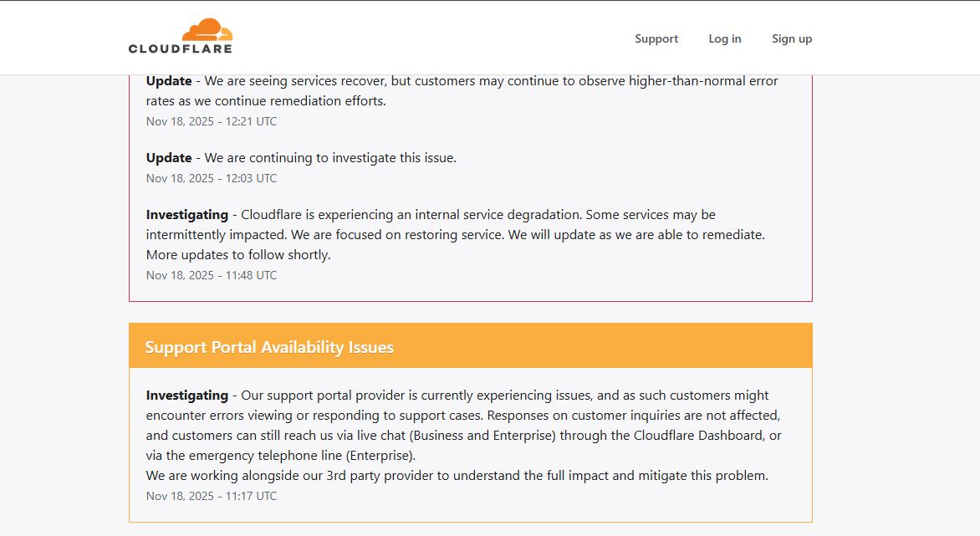
Task: Click the Investigating label for support portal provider
Action: [x=187, y=395]
